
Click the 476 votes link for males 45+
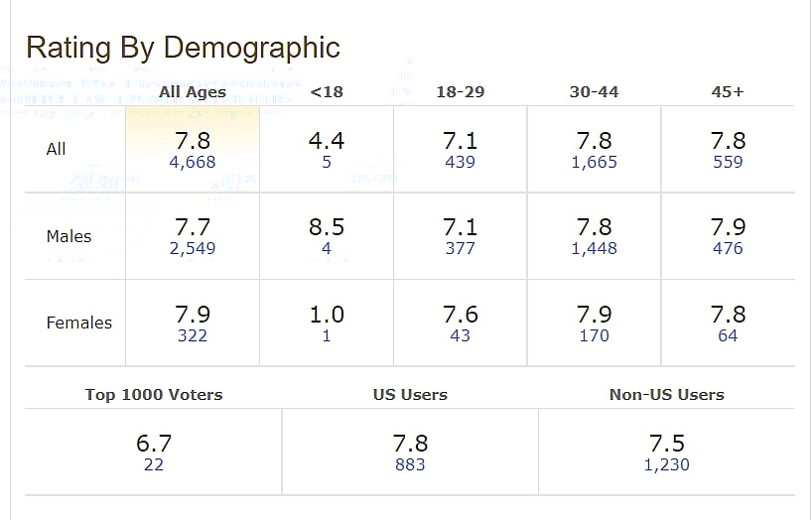click(728, 249)
